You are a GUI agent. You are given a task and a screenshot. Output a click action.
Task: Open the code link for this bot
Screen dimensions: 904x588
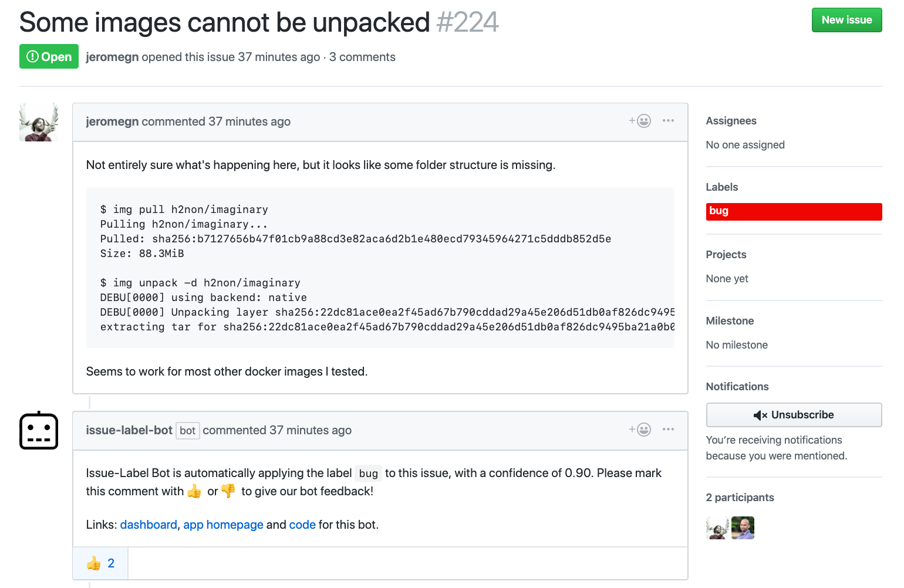[x=302, y=525]
